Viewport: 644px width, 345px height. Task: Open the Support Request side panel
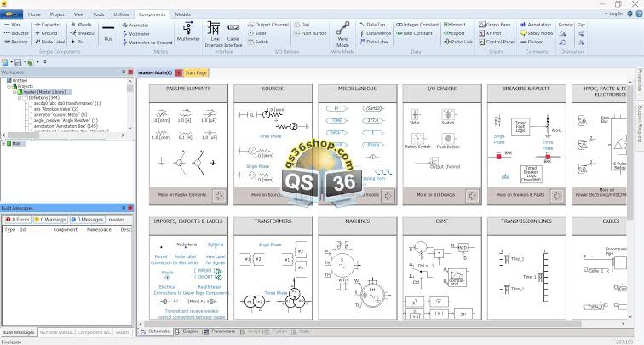(640, 124)
